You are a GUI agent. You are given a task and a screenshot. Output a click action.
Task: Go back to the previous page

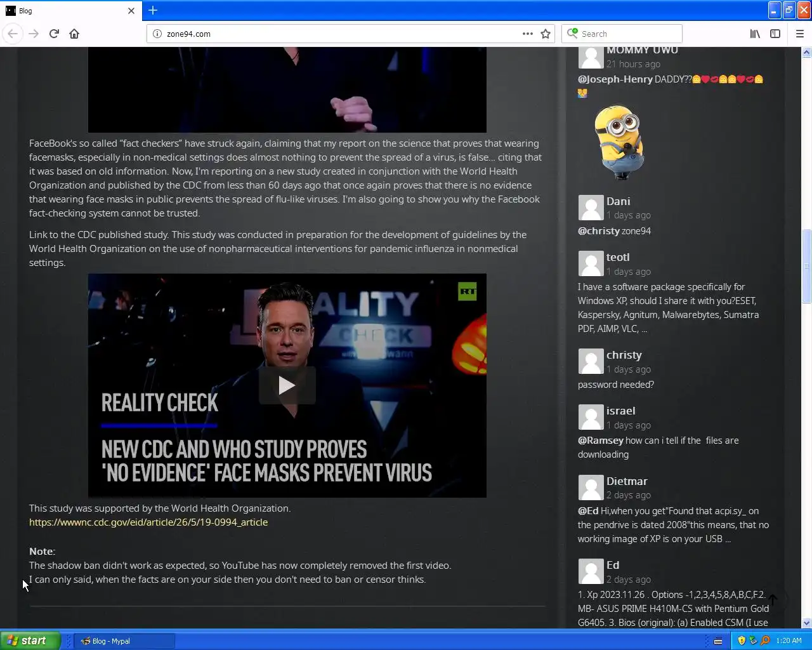[x=13, y=34]
